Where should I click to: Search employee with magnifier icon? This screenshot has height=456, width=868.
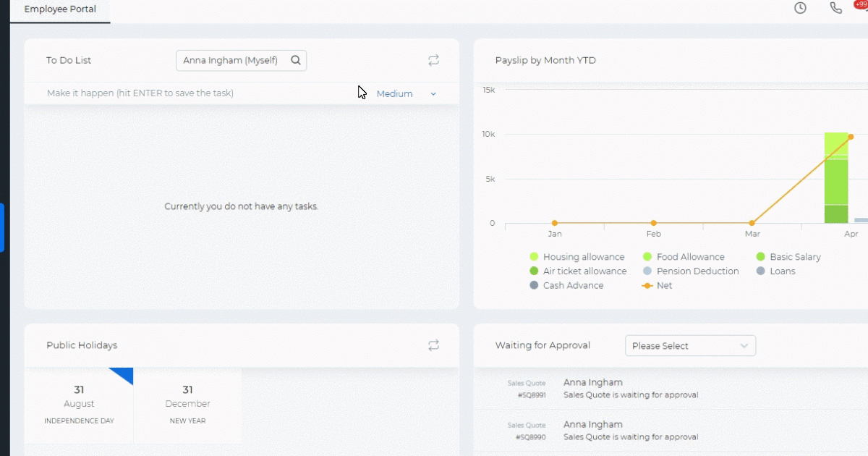[x=296, y=61]
